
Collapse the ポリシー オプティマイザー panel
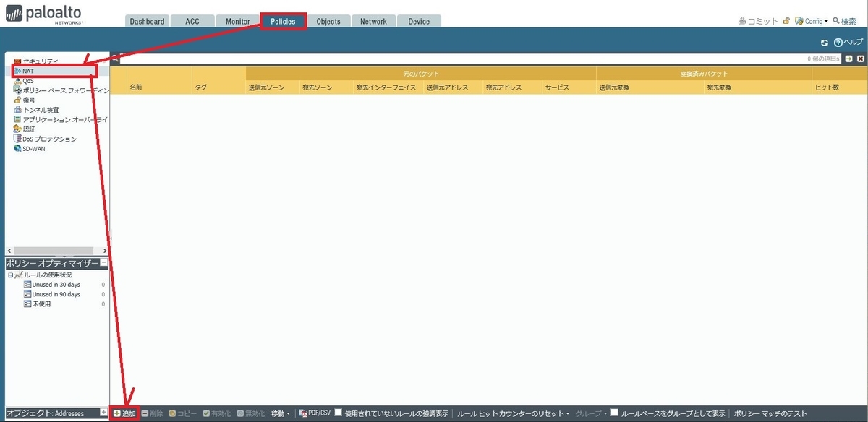tap(104, 263)
